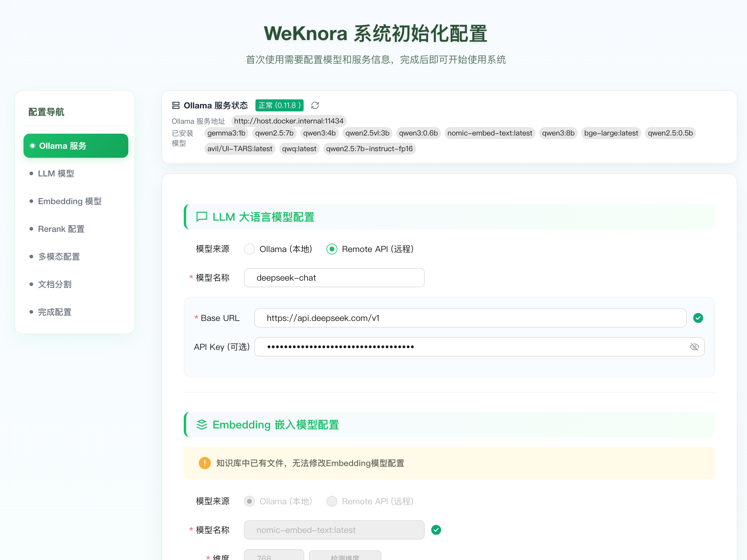Refresh the Ollama service status

coord(315,105)
